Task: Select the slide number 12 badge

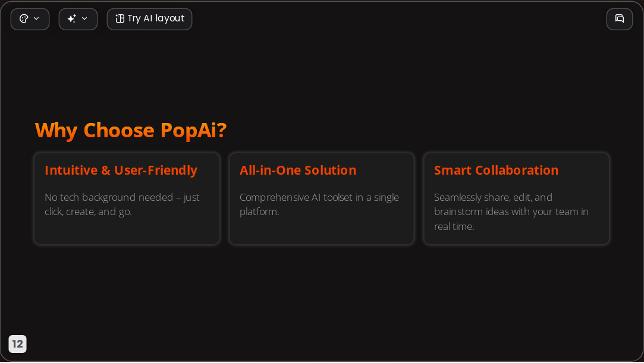Action: 18,344
